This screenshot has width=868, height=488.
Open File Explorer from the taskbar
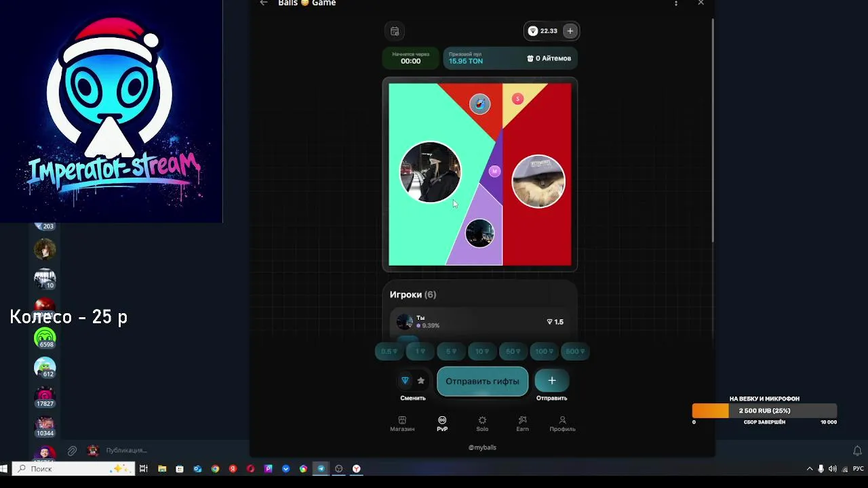(162, 468)
